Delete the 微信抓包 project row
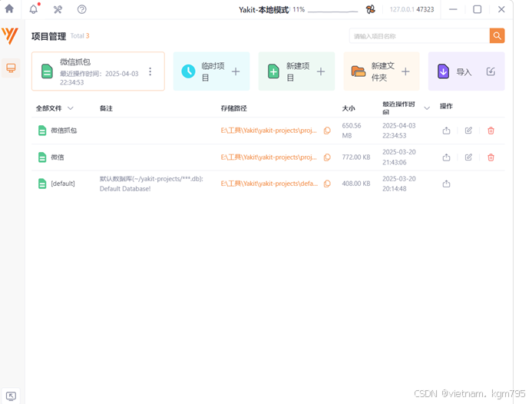 pyautogui.click(x=491, y=131)
